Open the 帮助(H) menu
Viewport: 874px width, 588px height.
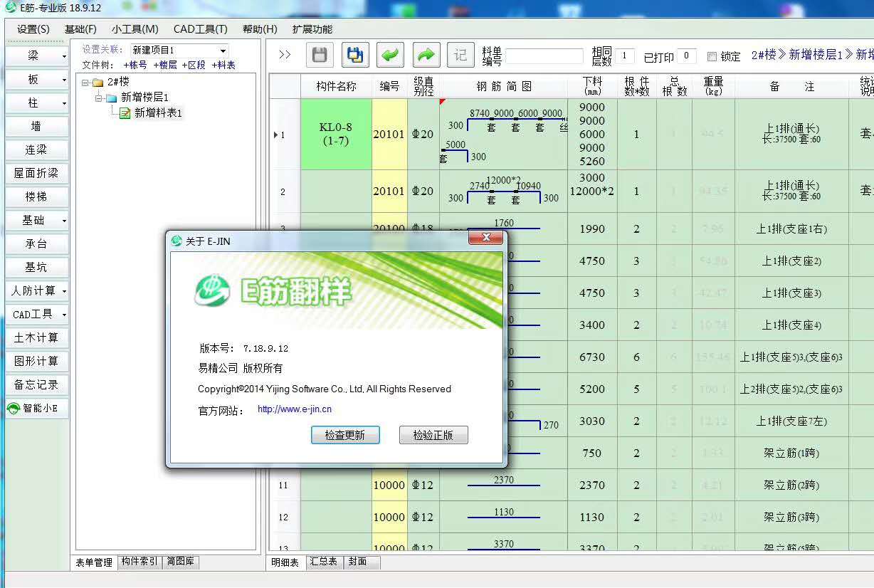(x=260, y=29)
